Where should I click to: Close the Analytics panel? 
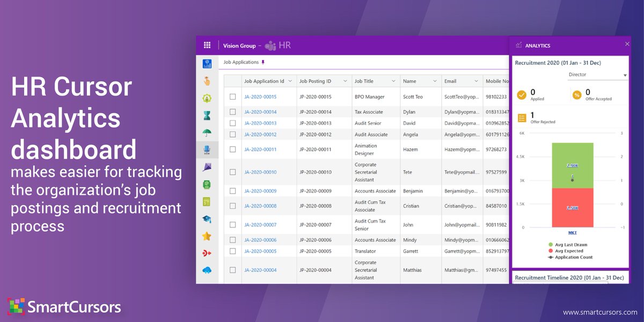(627, 45)
